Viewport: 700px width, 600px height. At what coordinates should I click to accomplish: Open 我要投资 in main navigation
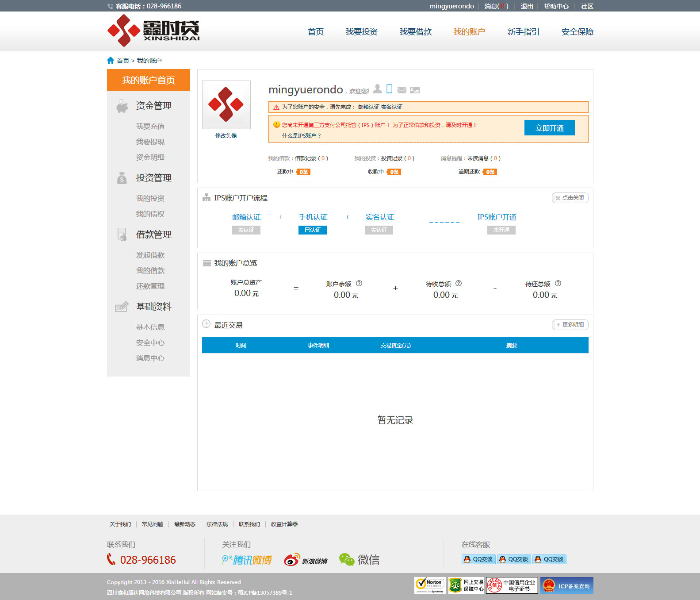[x=361, y=32]
